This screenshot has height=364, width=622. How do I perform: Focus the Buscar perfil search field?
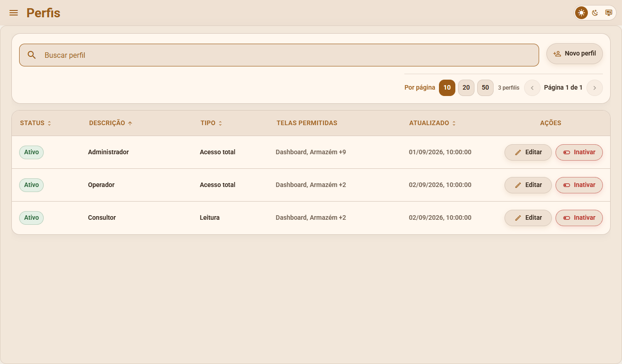point(279,55)
